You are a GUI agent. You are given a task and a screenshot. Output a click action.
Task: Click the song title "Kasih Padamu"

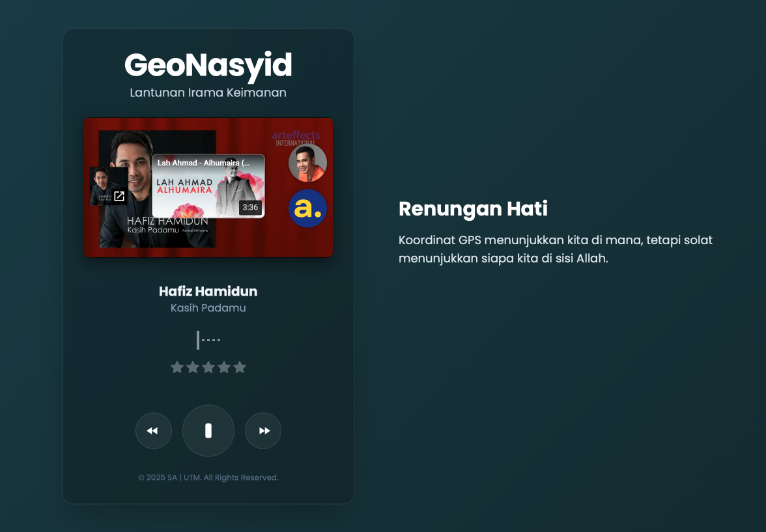click(x=208, y=307)
